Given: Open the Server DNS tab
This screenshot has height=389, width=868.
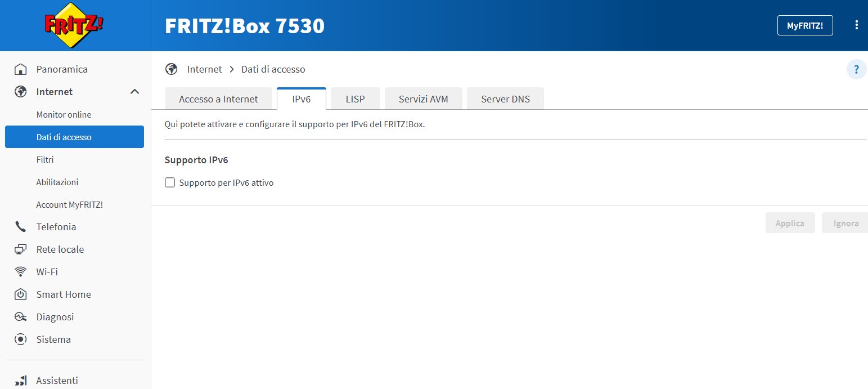Looking at the screenshot, I should point(505,99).
